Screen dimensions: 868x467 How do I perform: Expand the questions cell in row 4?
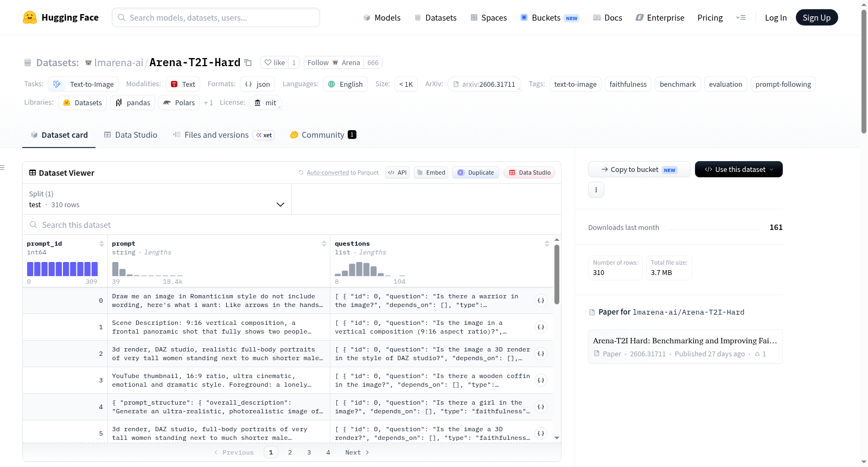click(x=541, y=407)
